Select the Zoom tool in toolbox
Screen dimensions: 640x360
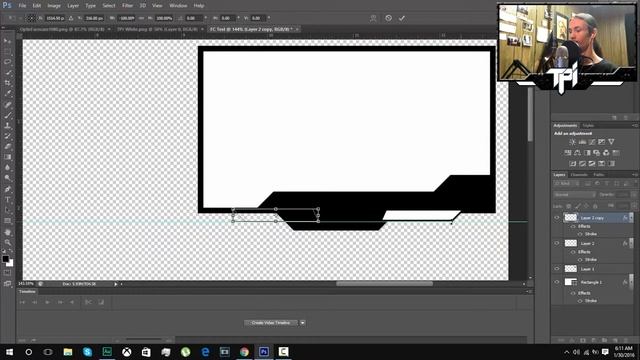click(x=7, y=243)
